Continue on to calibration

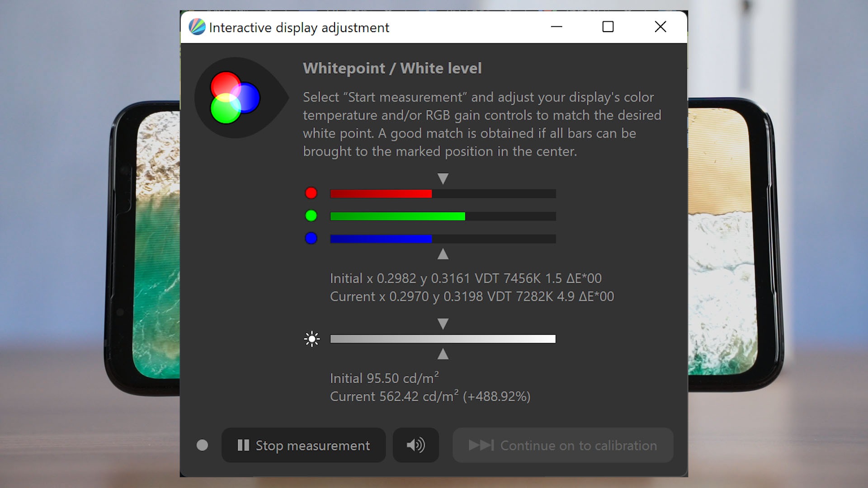563,445
